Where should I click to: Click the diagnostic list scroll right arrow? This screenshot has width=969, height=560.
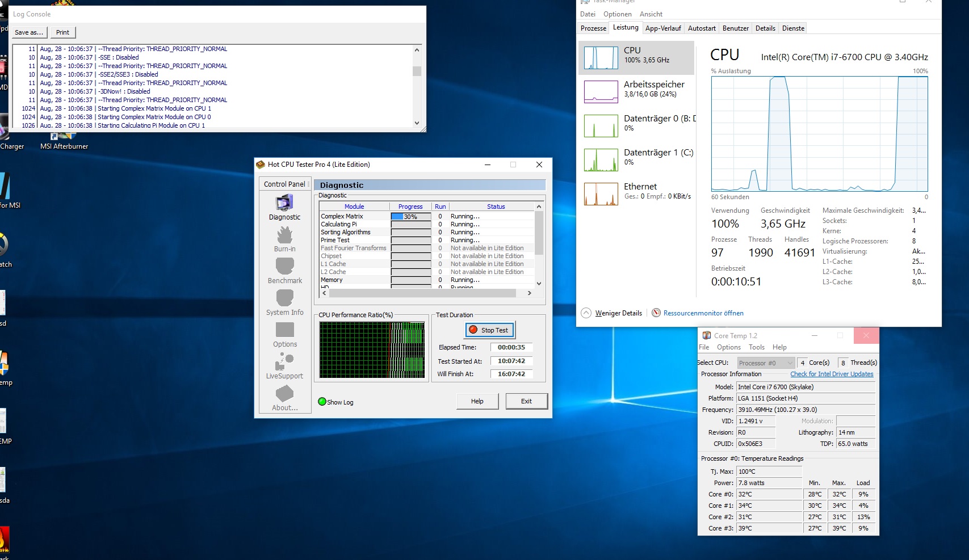click(x=530, y=293)
